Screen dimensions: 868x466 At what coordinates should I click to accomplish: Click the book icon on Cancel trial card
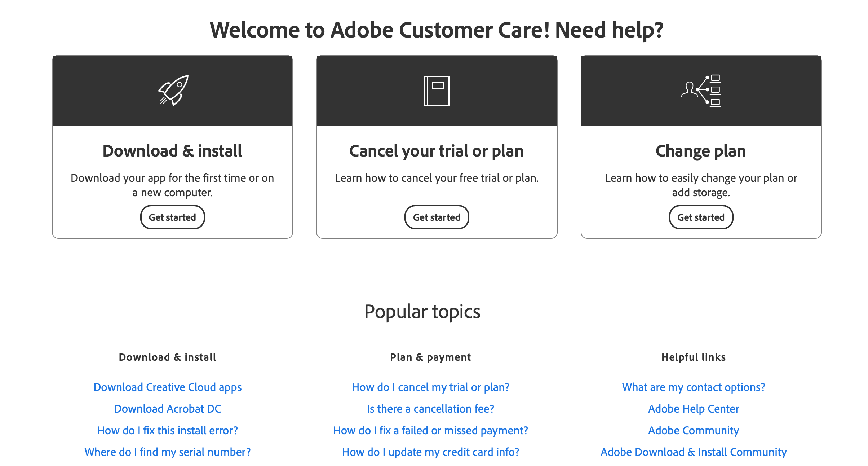click(437, 90)
